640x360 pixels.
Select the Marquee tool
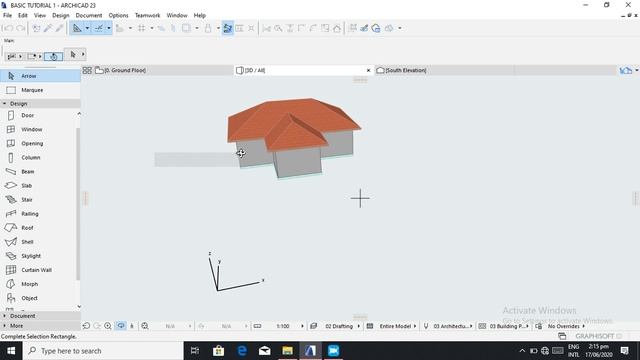coord(40,90)
